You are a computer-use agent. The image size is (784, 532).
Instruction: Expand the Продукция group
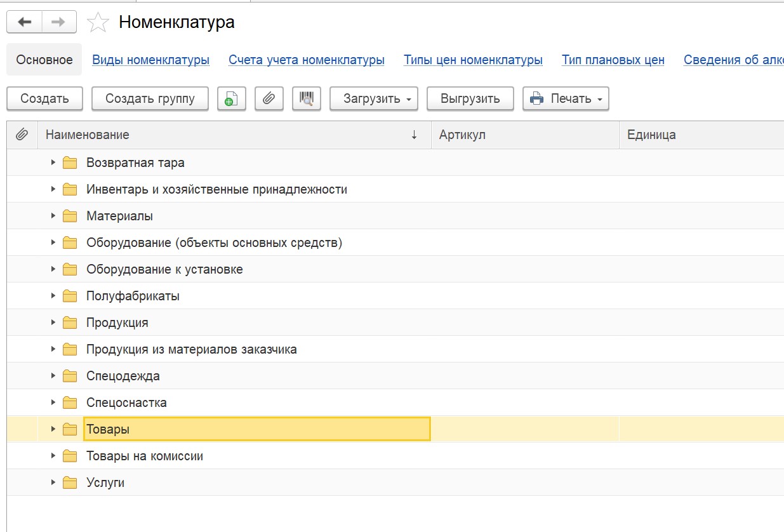coord(53,323)
